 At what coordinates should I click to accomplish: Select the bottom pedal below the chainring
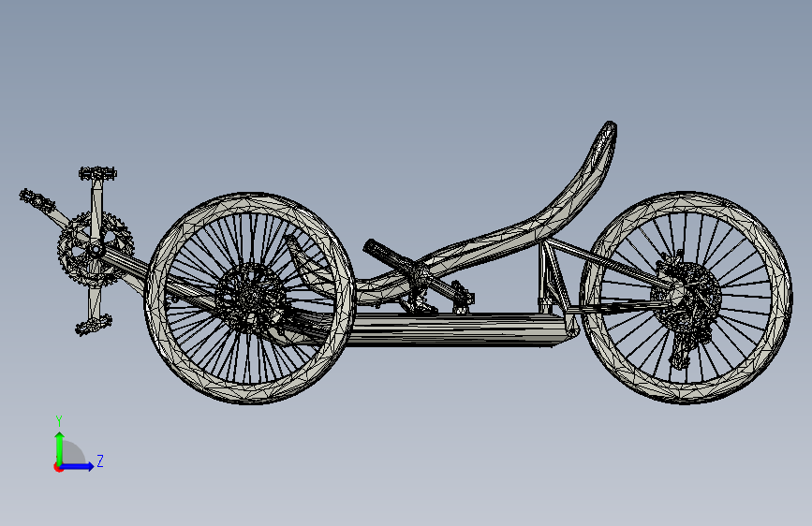(x=94, y=326)
